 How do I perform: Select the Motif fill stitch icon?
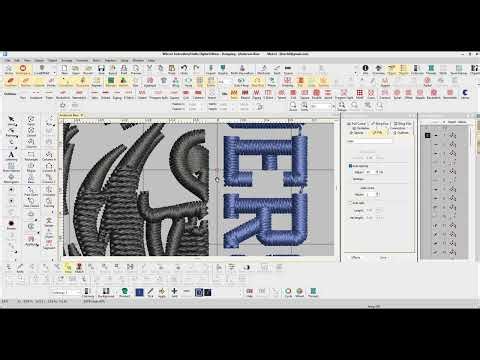pos(359,94)
